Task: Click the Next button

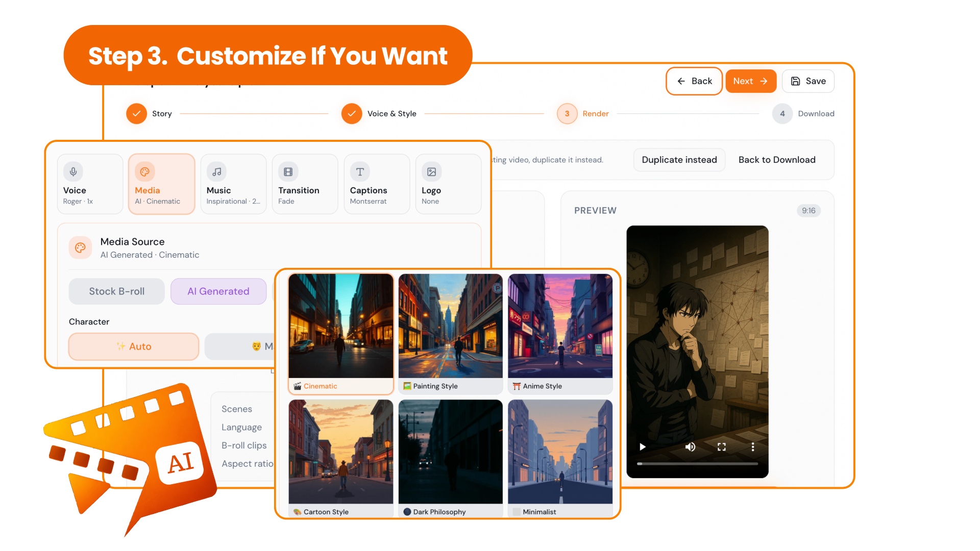Action: point(751,81)
